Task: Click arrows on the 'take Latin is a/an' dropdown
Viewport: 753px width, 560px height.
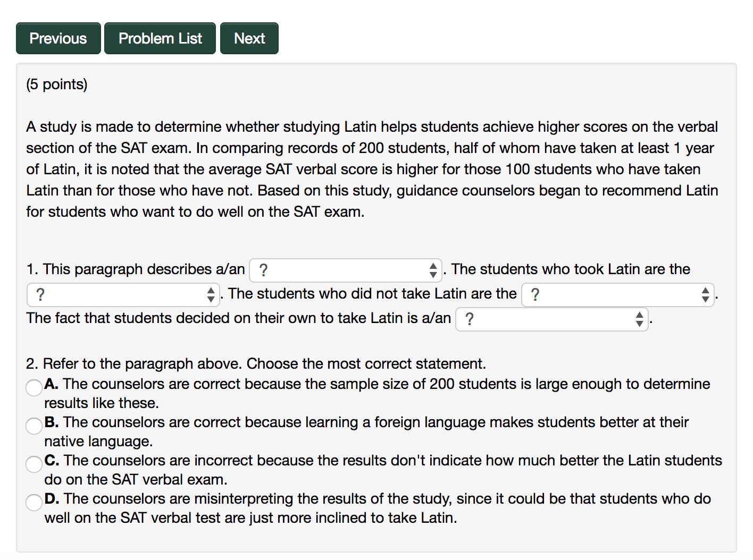Action: 639,319
